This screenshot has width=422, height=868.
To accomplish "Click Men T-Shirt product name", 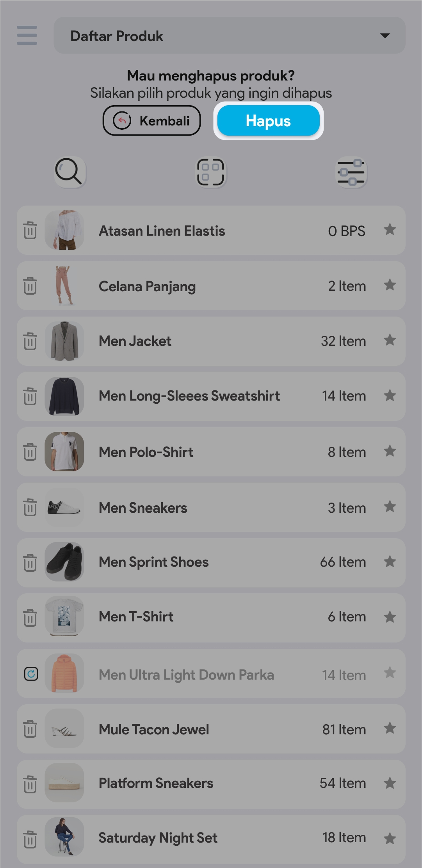I will click(x=136, y=617).
